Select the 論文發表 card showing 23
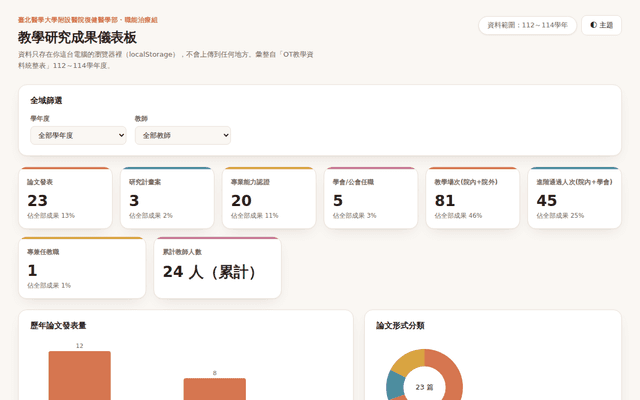Image resolution: width=640 pixels, height=400 pixels. (65, 198)
